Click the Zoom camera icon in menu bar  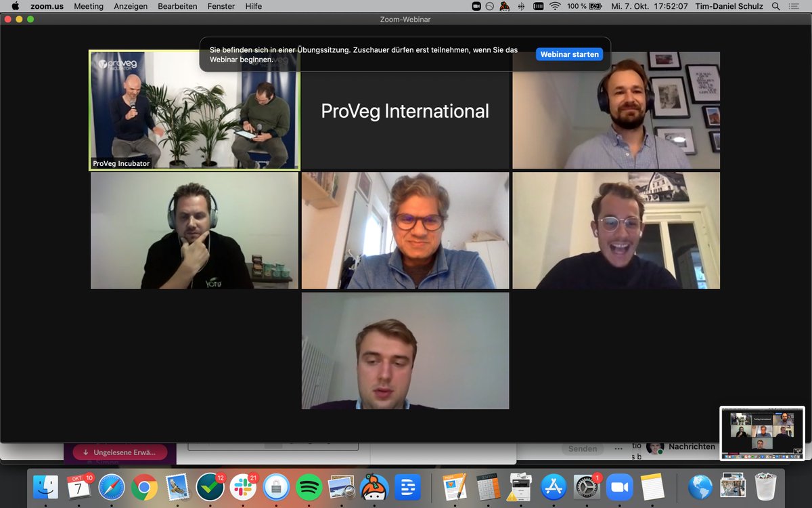(476, 6)
